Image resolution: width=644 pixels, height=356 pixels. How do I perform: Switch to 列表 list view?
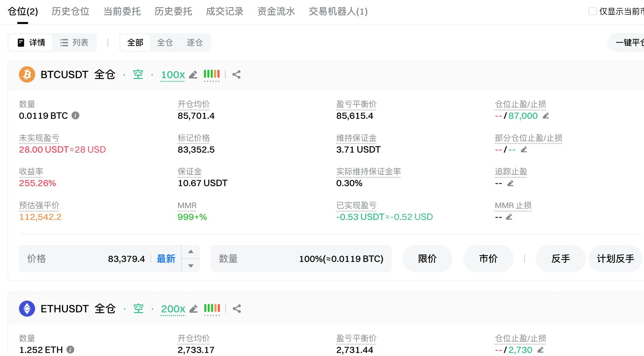pyautogui.click(x=74, y=43)
